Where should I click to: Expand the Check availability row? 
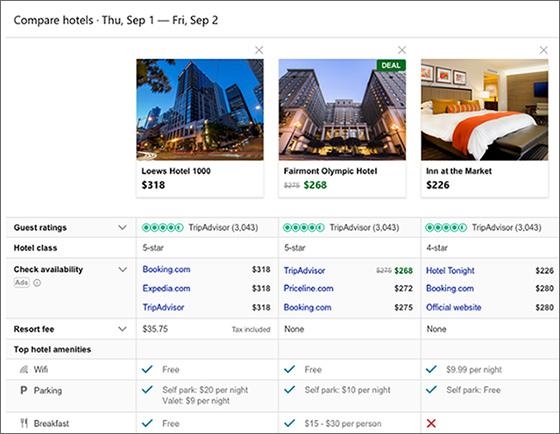(x=122, y=269)
